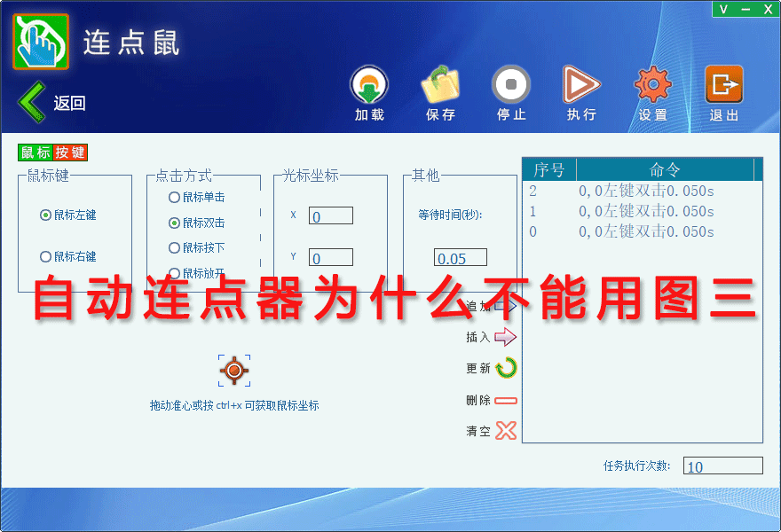Open 设置 settings gear icon
This screenshot has height=532, width=781.
pos(652,84)
